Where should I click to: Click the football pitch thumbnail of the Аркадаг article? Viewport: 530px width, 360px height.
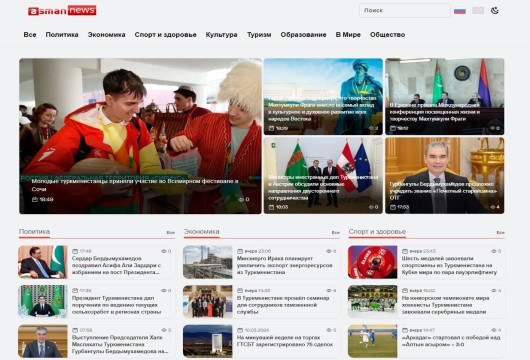[372, 341]
